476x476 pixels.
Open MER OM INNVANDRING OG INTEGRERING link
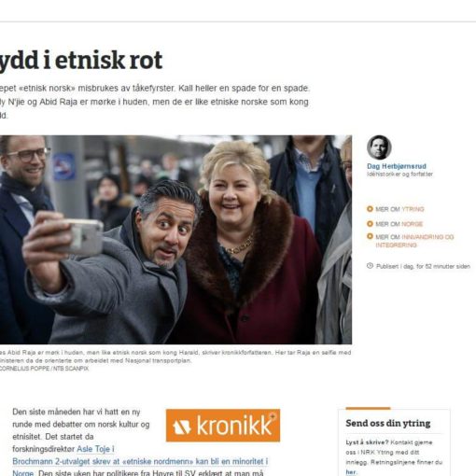point(414,241)
